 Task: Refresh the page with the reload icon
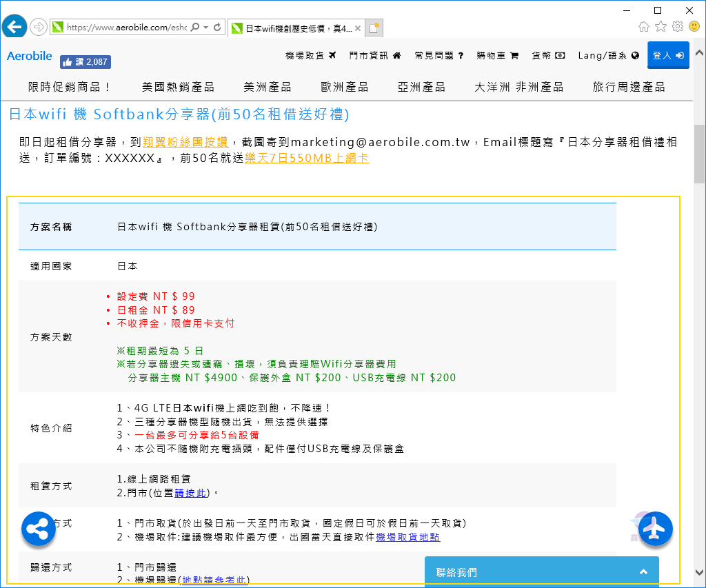pos(217,28)
